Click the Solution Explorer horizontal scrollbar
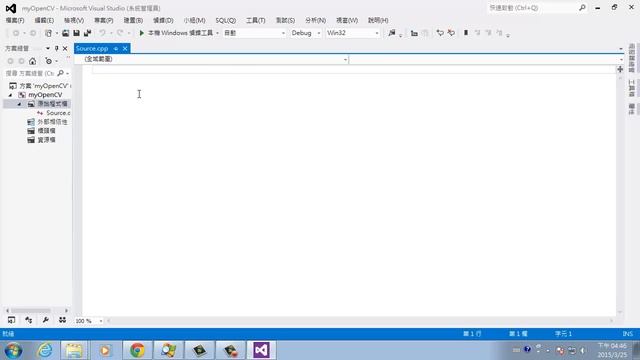640x360 pixels. 37,311
